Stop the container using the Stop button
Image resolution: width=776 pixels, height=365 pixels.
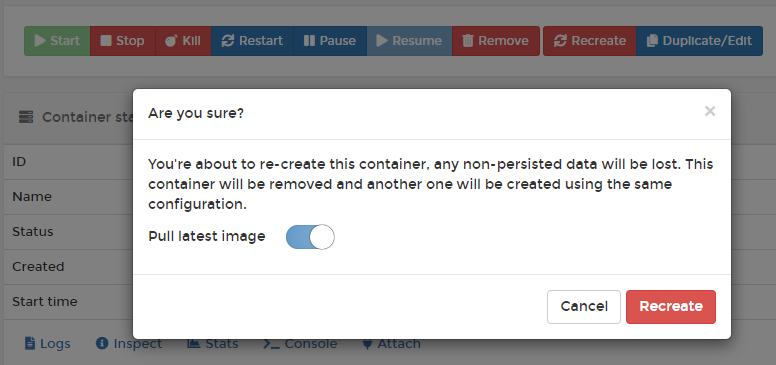pos(123,41)
